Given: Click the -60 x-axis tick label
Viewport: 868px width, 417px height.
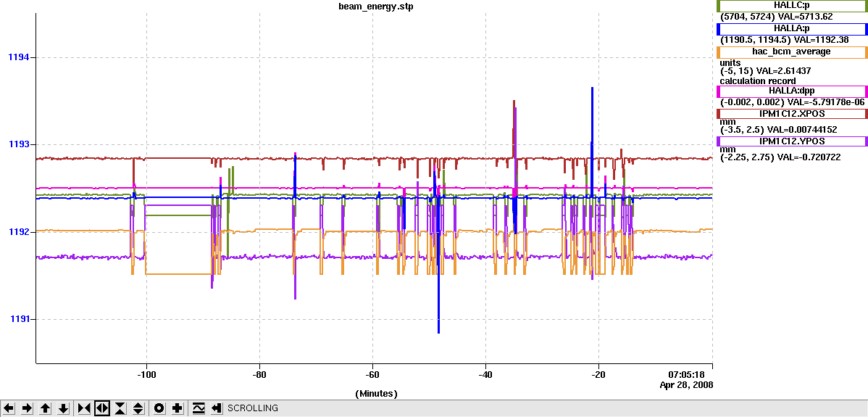Looking at the screenshot, I should [x=372, y=373].
